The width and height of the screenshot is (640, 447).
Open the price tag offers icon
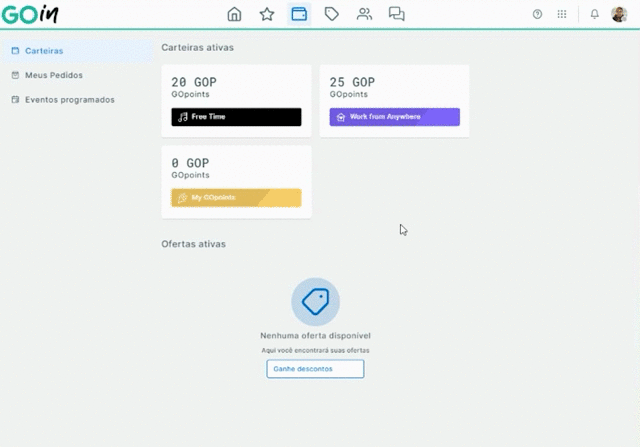(x=332, y=14)
